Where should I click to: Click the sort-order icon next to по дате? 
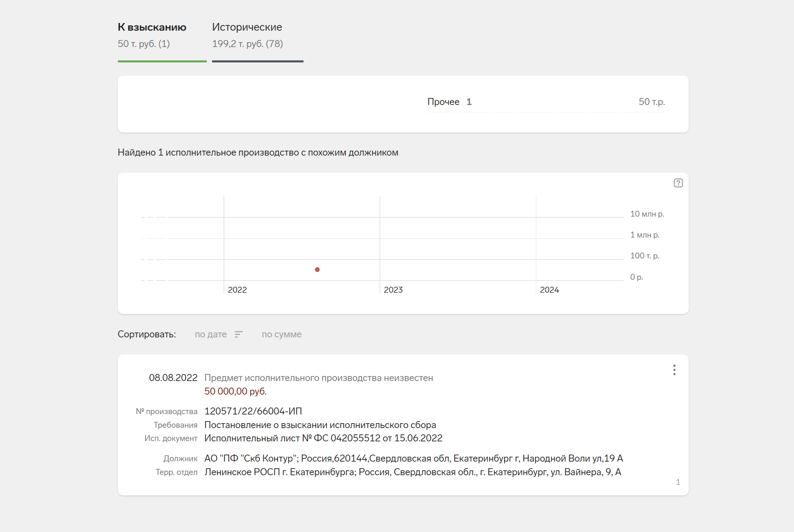click(x=239, y=335)
